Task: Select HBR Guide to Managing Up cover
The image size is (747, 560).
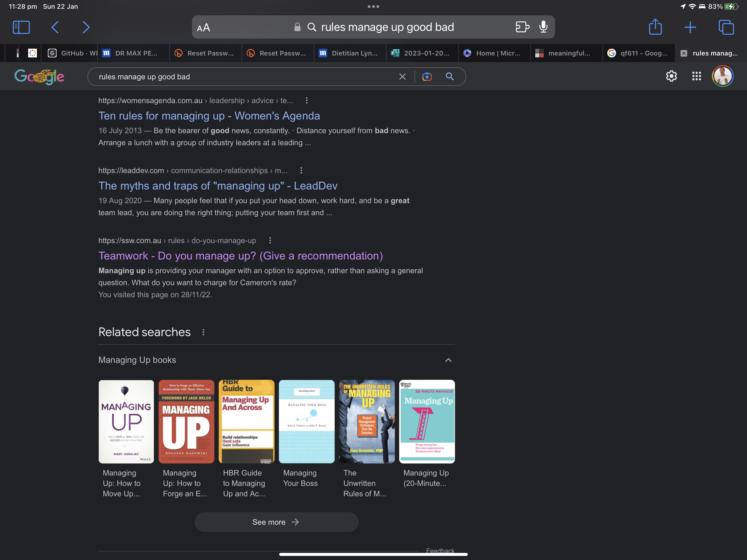Action: [x=247, y=422]
